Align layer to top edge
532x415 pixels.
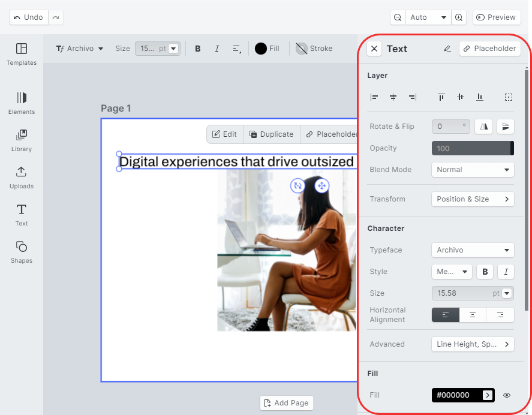441,97
